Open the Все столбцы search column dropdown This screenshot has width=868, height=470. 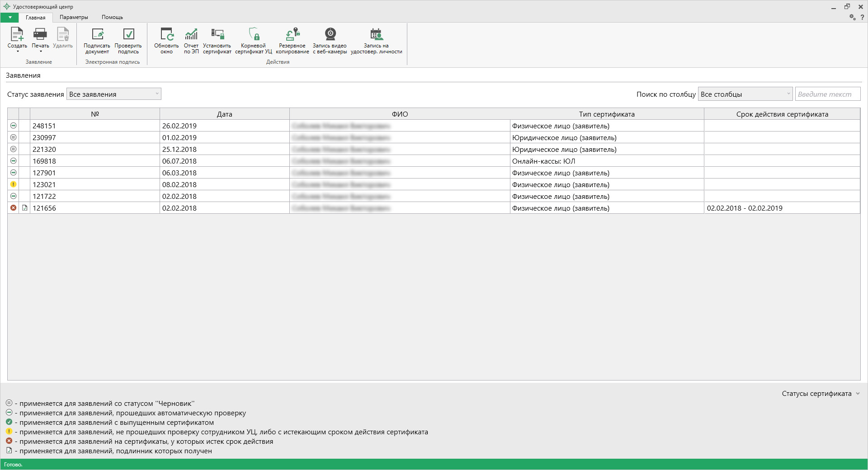coord(745,94)
